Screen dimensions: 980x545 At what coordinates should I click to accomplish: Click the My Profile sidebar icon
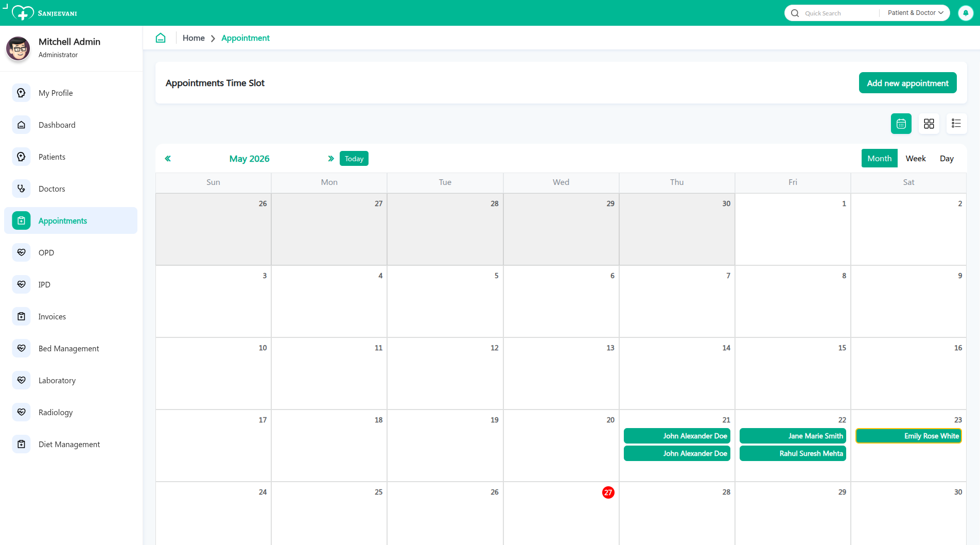pos(21,93)
